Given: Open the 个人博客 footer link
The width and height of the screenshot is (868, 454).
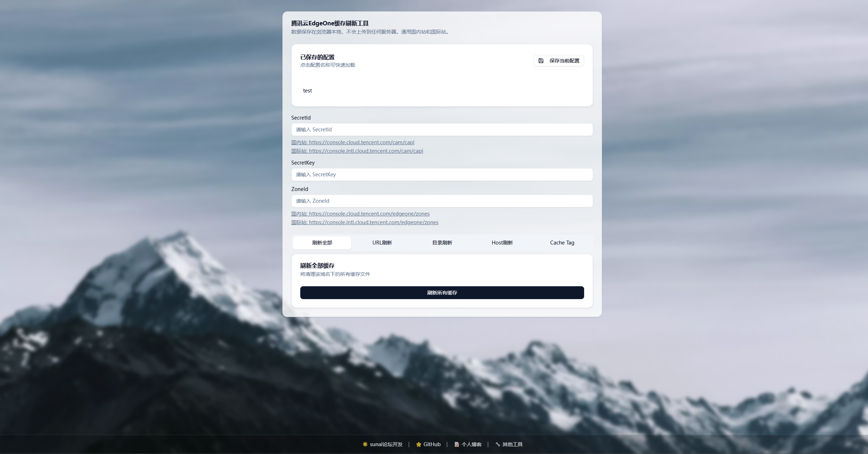Looking at the screenshot, I should [468, 444].
